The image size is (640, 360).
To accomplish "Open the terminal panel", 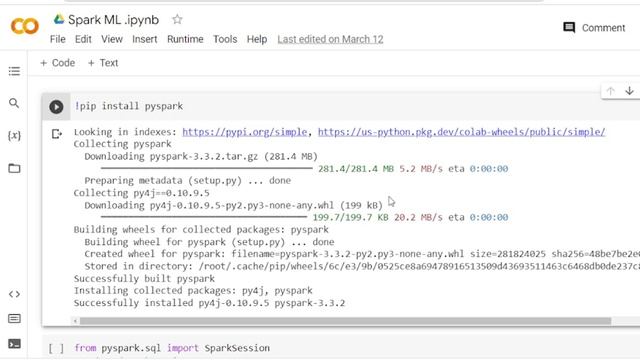I will pyautogui.click(x=14, y=344).
